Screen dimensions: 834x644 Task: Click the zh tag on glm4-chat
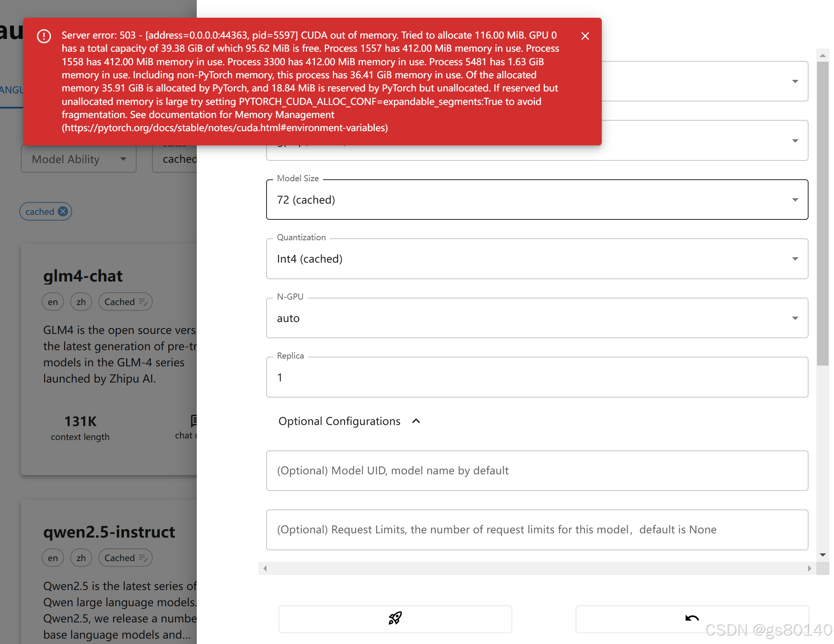click(x=81, y=302)
